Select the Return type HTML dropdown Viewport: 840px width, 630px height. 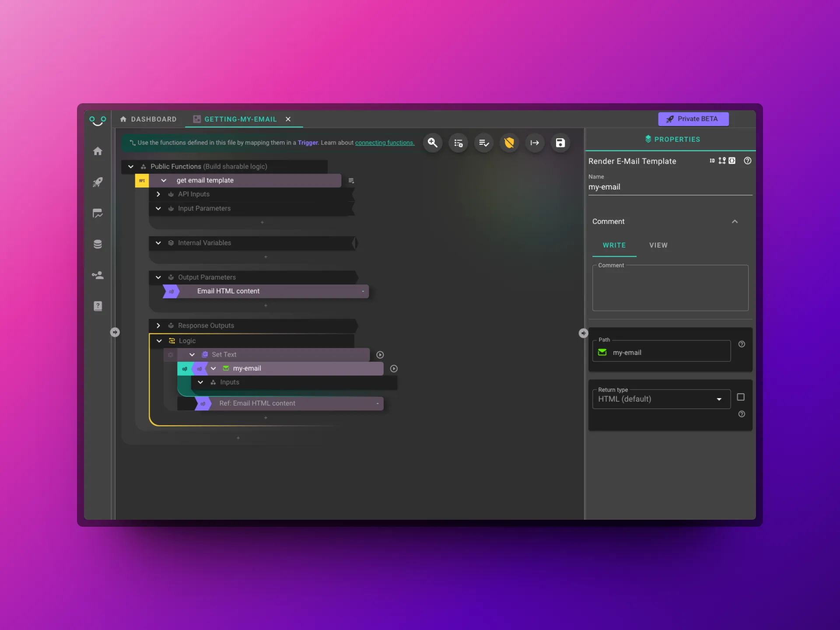click(x=660, y=399)
